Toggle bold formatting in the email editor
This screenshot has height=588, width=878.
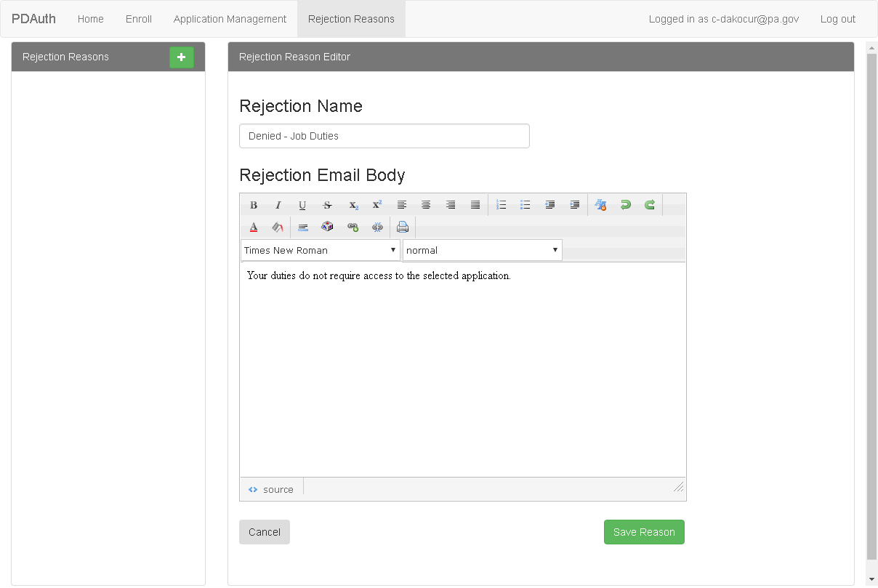pos(254,205)
